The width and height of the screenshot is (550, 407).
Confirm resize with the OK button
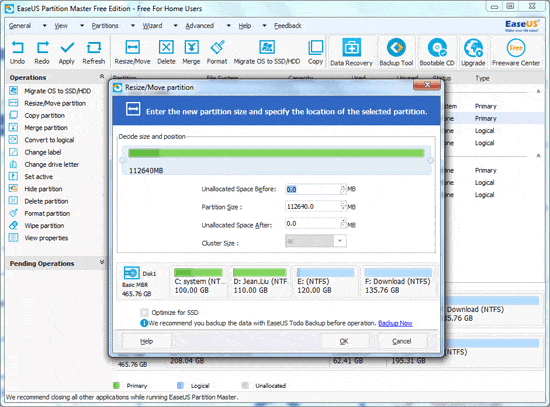(344, 341)
